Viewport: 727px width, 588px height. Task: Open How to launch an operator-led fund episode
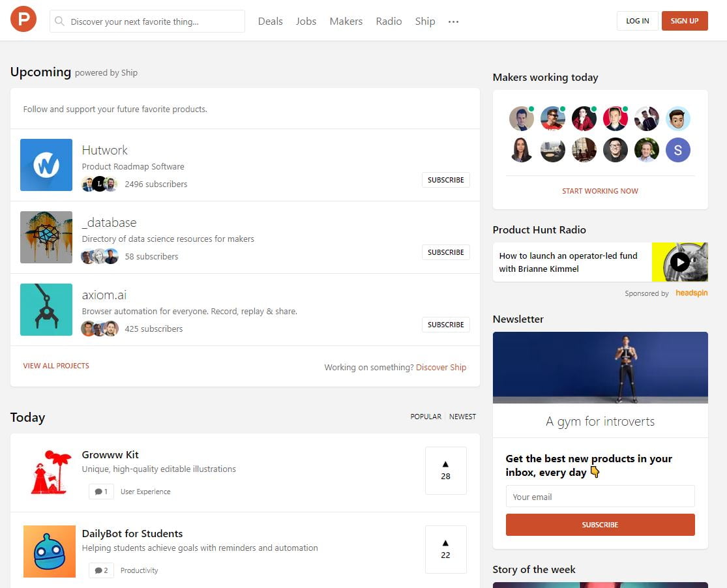point(568,262)
